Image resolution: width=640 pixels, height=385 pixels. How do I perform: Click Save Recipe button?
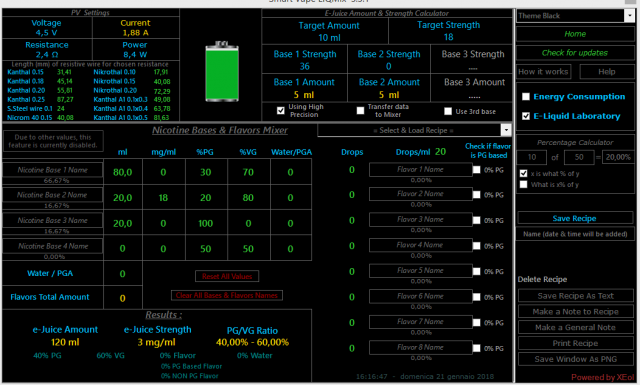pos(575,218)
